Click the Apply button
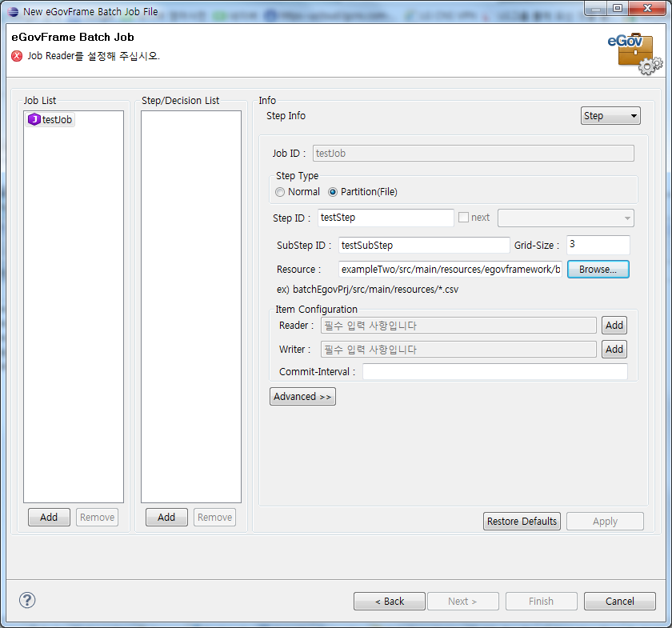This screenshot has height=628, width=672. pos(605,522)
